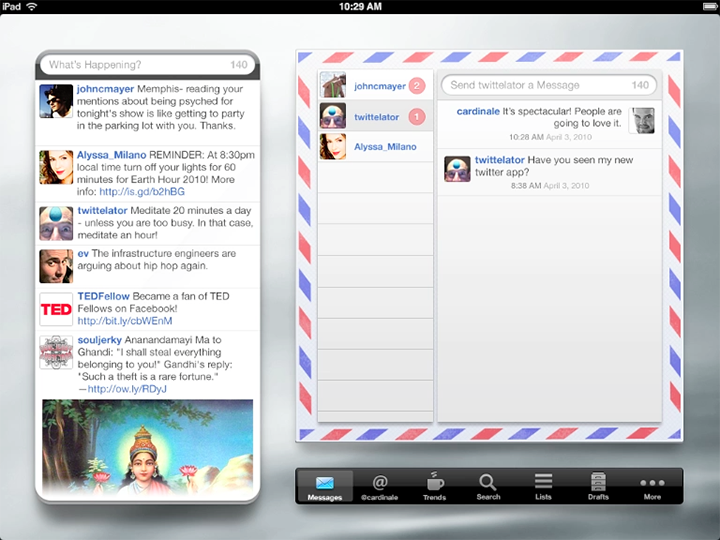Viewport: 720px width, 540px height.
Task: Tap the 10:28 AM April 3, 2010 timestamp
Action: [x=550, y=137]
